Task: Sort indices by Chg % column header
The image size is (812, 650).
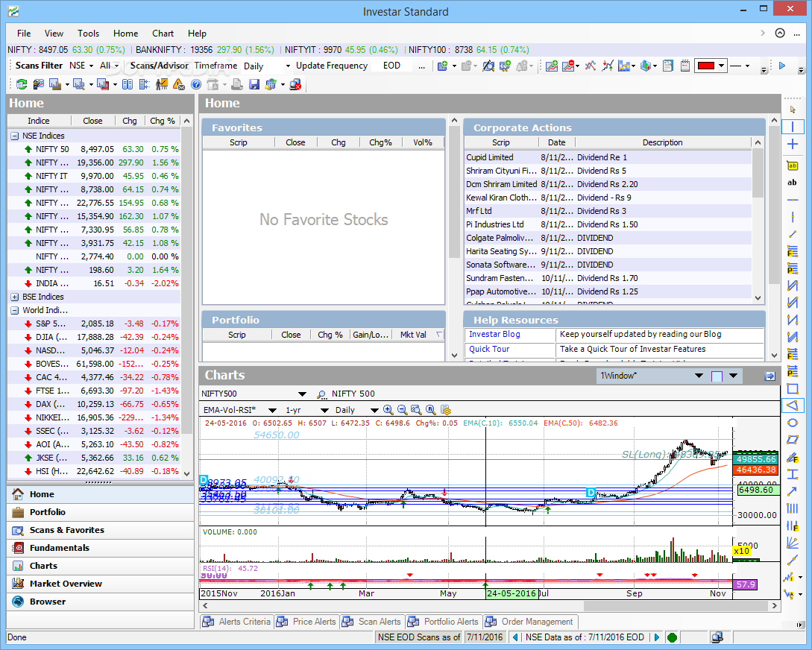Action: point(162,121)
